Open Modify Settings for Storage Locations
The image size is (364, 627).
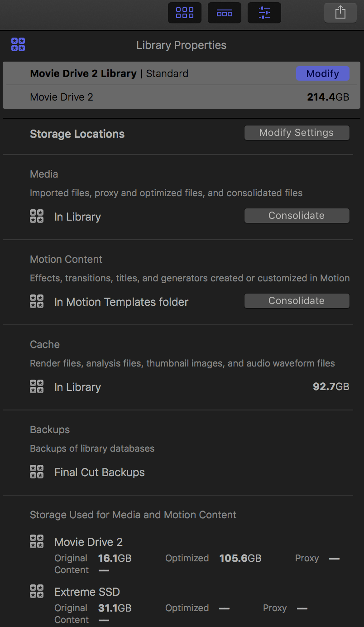coord(297,133)
